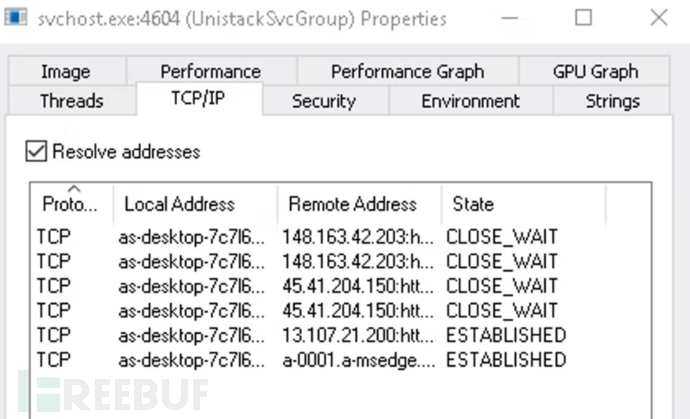Toggle the Resolve addresses checkbox
This screenshot has height=419, width=690.
37,152
